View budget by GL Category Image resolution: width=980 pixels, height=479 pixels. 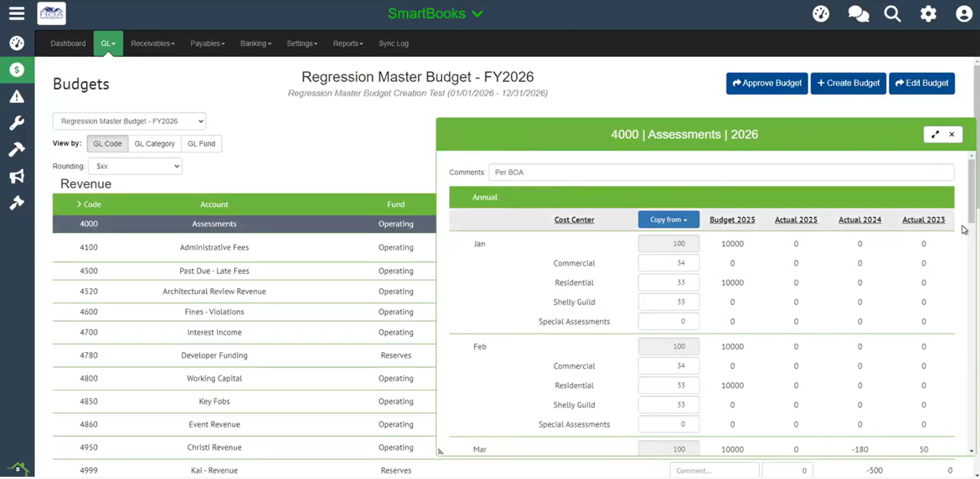(155, 144)
